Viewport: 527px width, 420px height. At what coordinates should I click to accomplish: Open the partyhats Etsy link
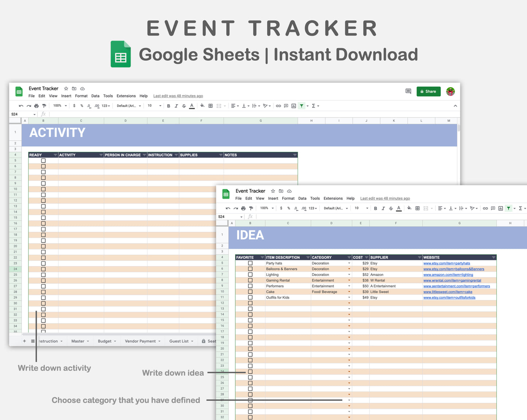click(x=446, y=263)
